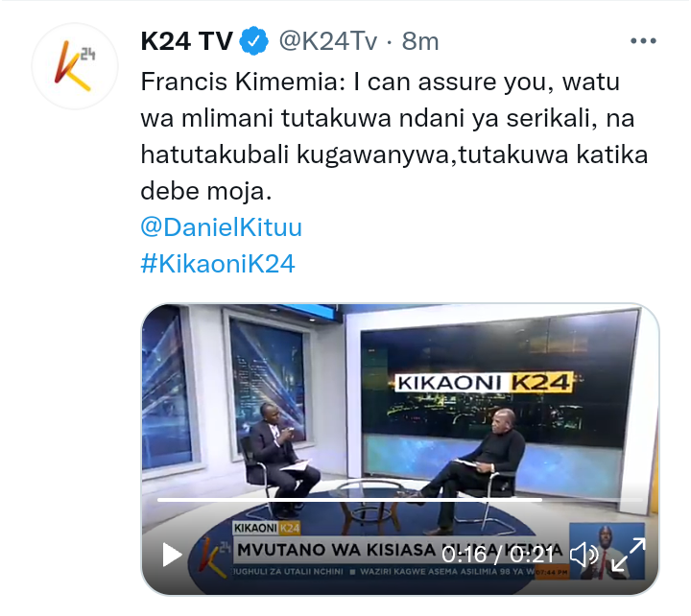Click the tweet text about Francis Kimemia
Screen dimensions: 691x616
click(x=394, y=136)
